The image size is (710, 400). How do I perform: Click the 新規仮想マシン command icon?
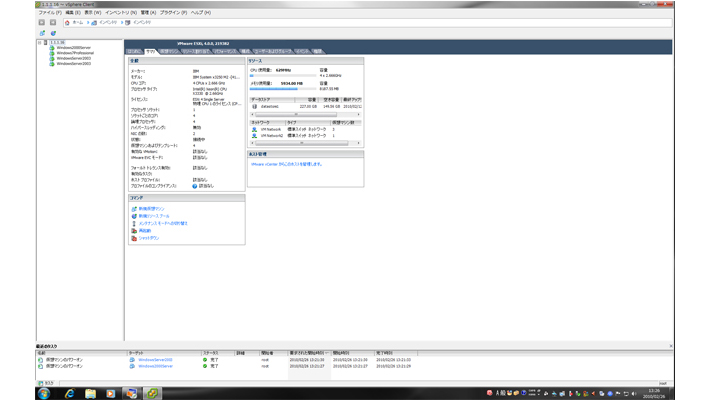[134, 209]
